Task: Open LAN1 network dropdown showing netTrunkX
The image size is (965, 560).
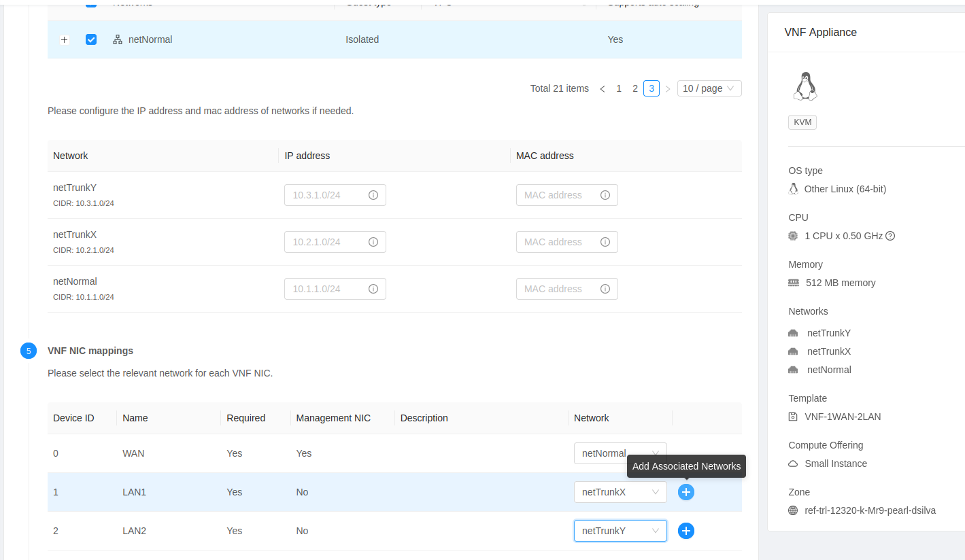Action: pyautogui.click(x=620, y=492)
